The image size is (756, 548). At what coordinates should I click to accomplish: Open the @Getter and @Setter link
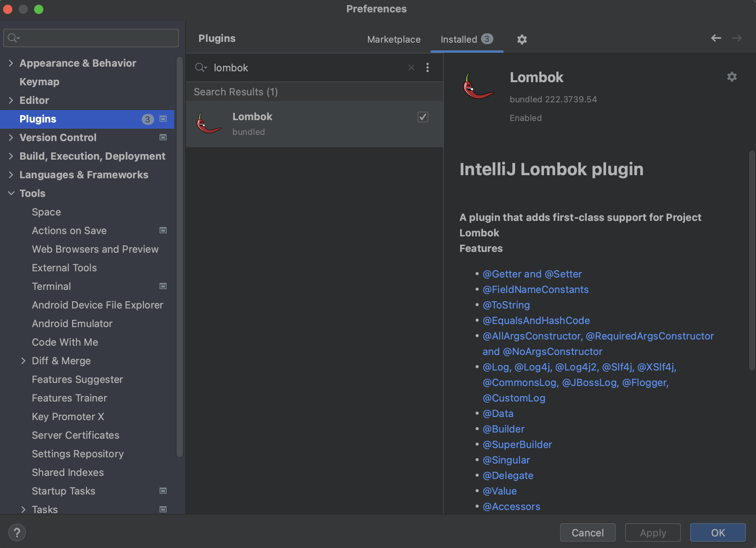click(x=532, y=274)
